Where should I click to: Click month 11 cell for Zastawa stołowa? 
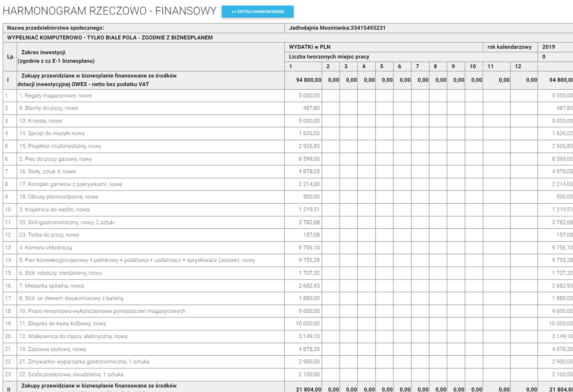(496, 349)
